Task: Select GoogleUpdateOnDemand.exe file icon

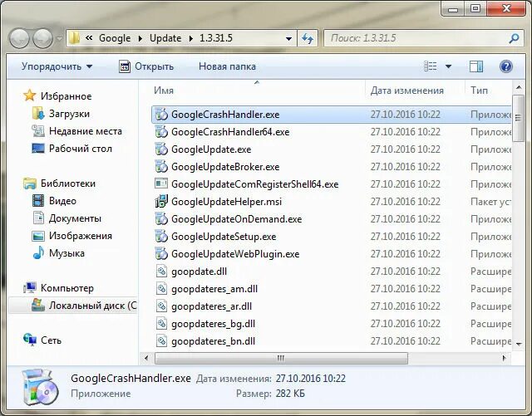Action: coord(161,218)
